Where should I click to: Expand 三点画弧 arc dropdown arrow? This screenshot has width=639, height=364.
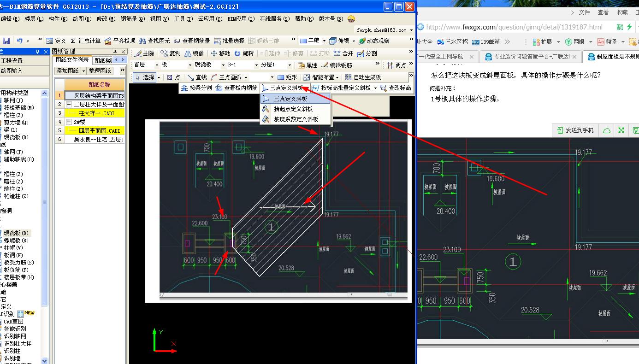click(246, 77)
